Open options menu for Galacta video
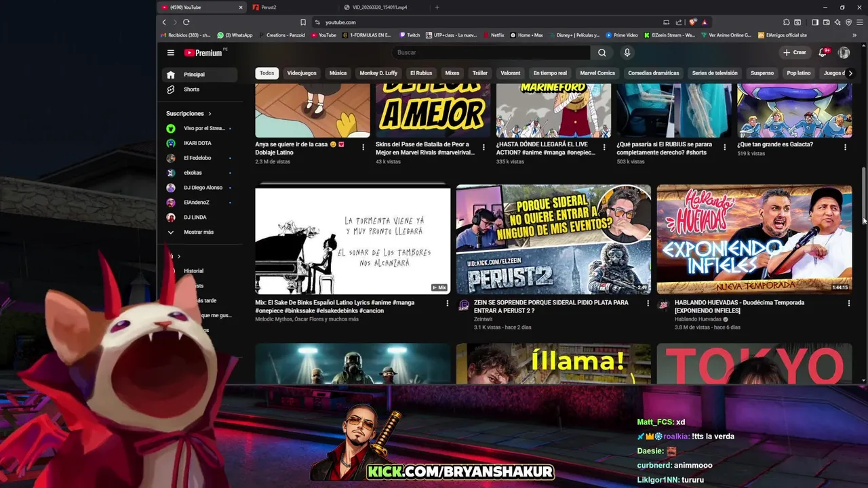The height and width of the screenshot is (488, 868). click(x=845, y=147)
